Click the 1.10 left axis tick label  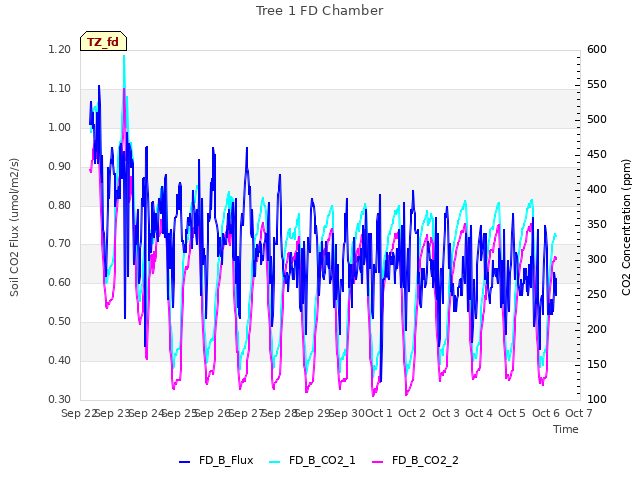pos(60,88)
